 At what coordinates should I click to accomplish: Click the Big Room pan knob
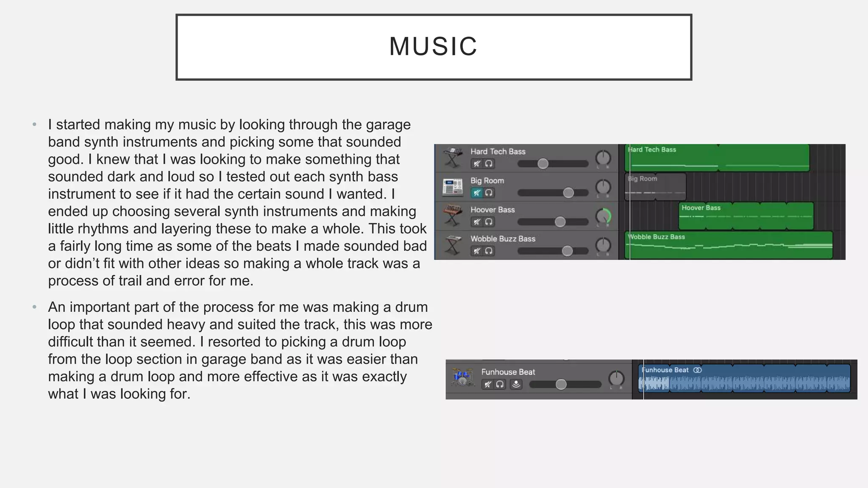[x=603, y=187]
